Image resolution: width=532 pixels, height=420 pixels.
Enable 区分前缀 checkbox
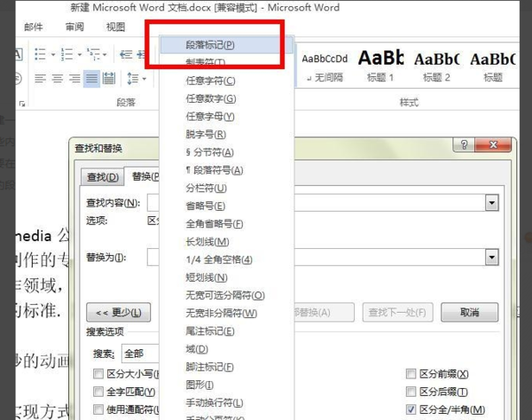pyautogui.click(x=411, y=374)
